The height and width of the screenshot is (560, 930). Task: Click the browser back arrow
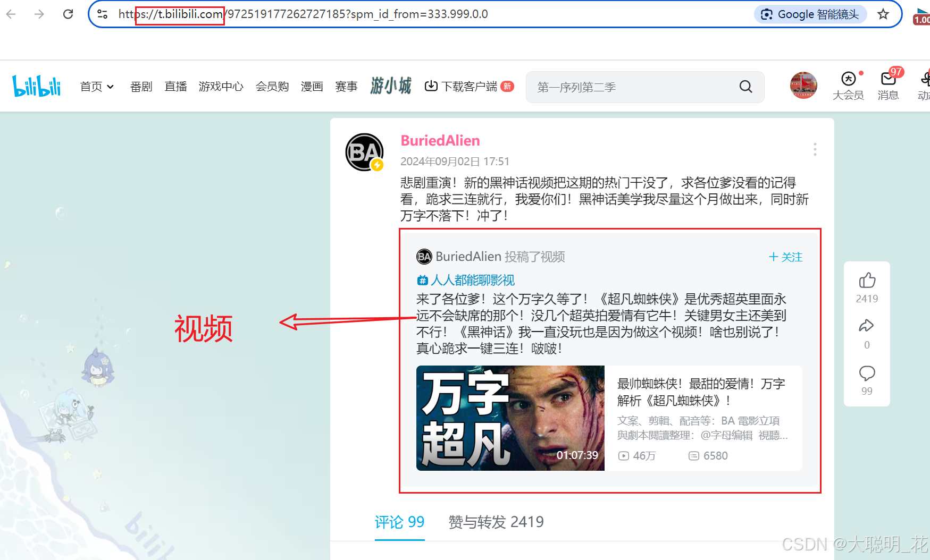coord(11,14)
